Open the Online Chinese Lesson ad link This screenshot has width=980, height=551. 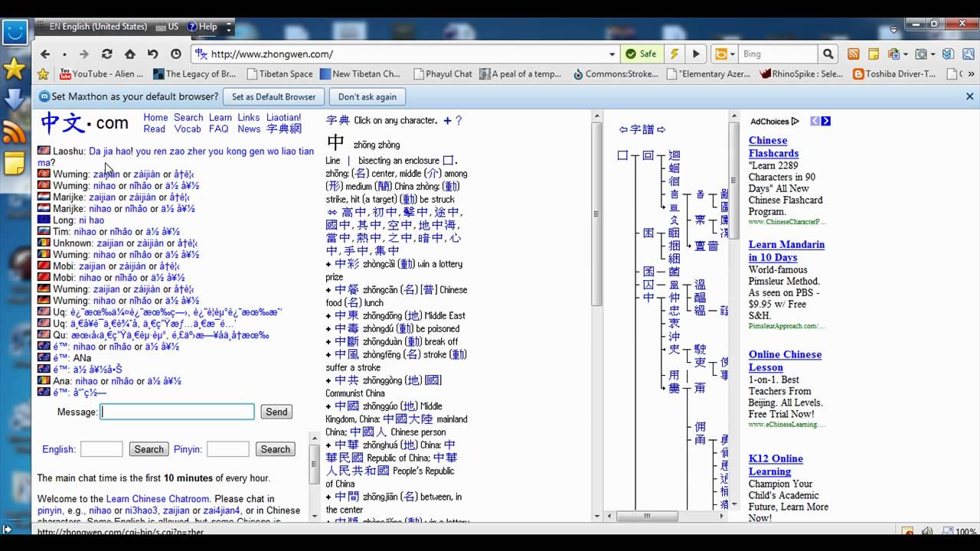[785, 360]
